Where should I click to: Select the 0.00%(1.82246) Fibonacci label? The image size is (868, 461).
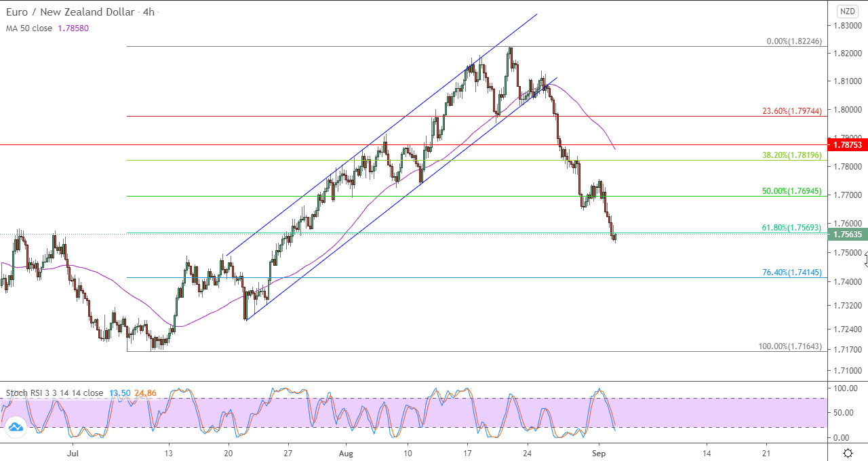pos(794,41)
